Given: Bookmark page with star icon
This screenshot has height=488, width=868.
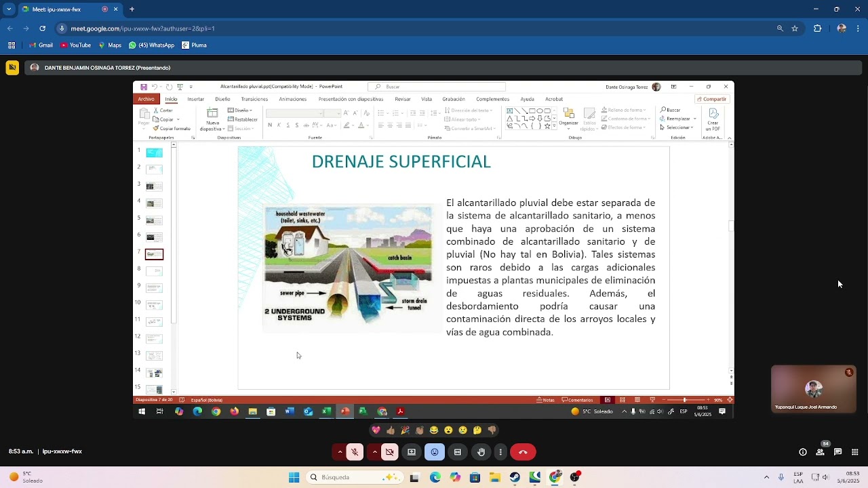Looking at the screenshot, I should [x=795, y=28].
